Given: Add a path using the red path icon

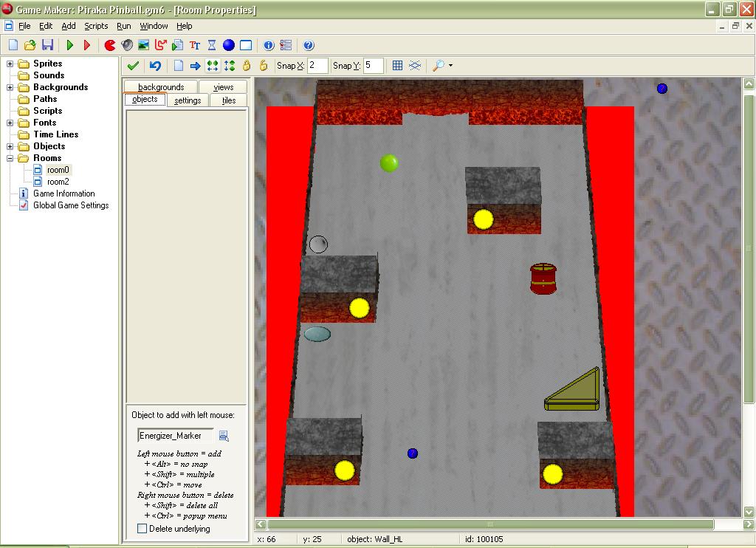Looking at the screenshot, I should tap(160, 45).
